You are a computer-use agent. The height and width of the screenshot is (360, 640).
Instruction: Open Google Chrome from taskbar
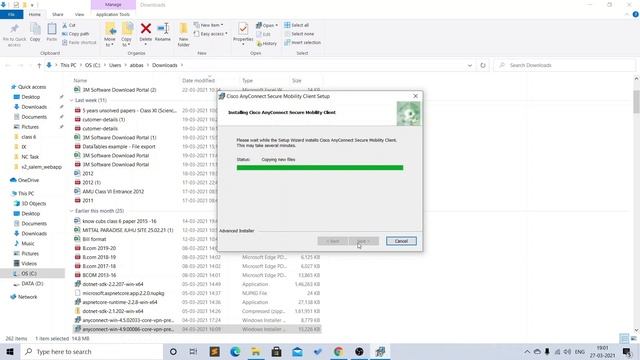pyautogui.click(x=338, y=351)
